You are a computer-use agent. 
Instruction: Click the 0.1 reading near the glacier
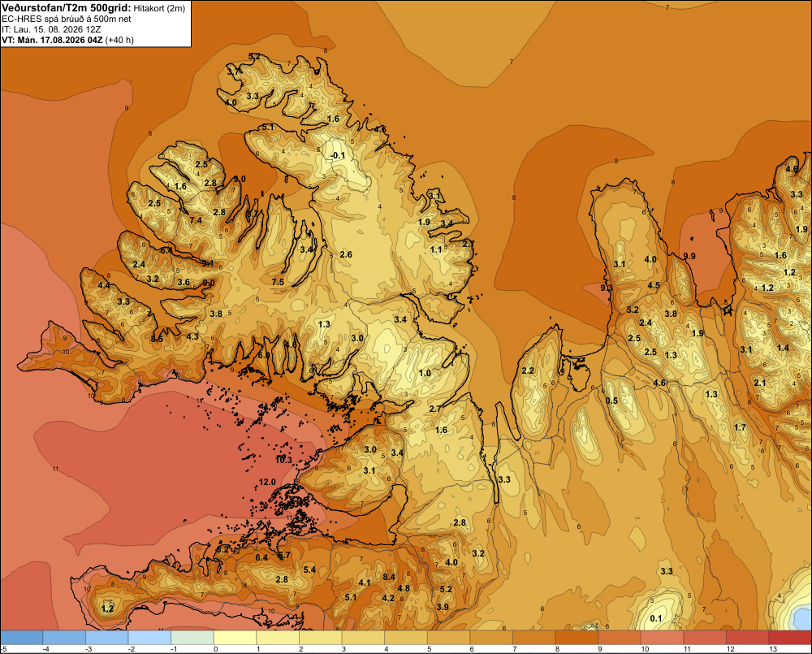tap(655, 618)
